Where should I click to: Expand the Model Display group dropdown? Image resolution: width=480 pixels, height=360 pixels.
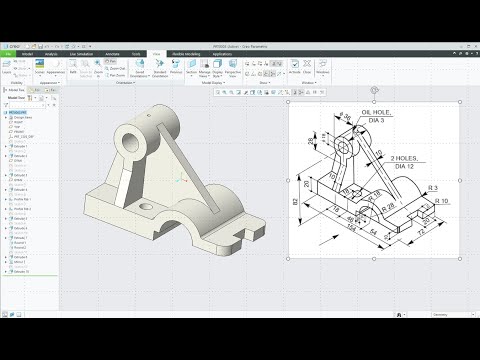click(x=213, y=83)
